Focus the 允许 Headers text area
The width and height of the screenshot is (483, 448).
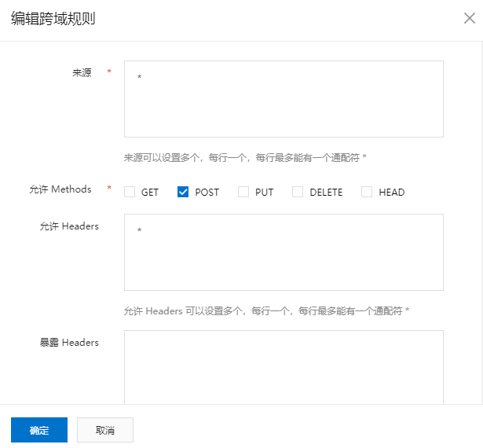(284, 252)
